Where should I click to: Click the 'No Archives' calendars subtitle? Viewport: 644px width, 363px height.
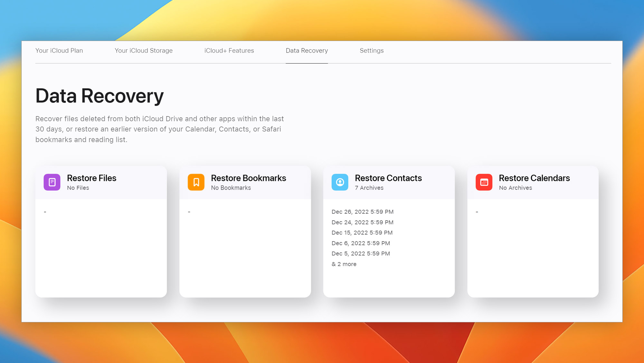(516, 188)
